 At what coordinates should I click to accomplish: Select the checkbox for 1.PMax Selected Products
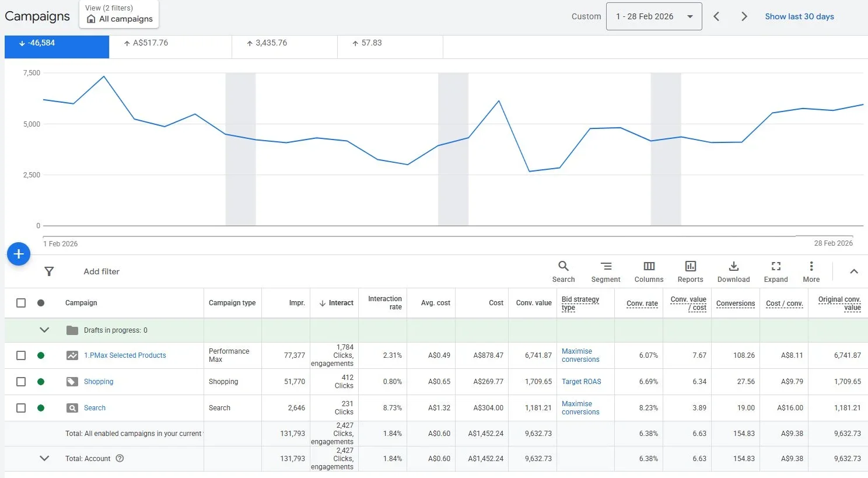tap(21, 355)
